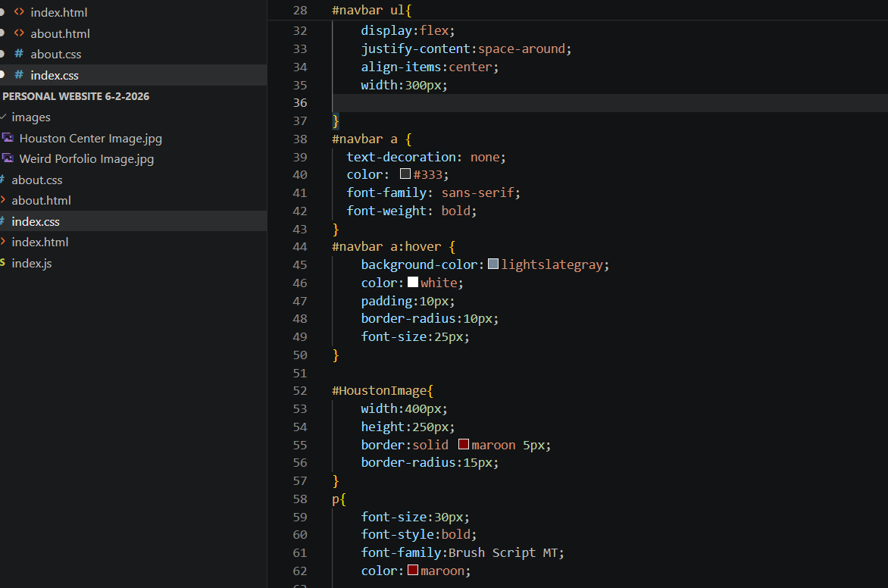This screenshot has width=888, height=588.
Task: Click 'p{' selector on line 58
Action: click(x=339, y=499)
